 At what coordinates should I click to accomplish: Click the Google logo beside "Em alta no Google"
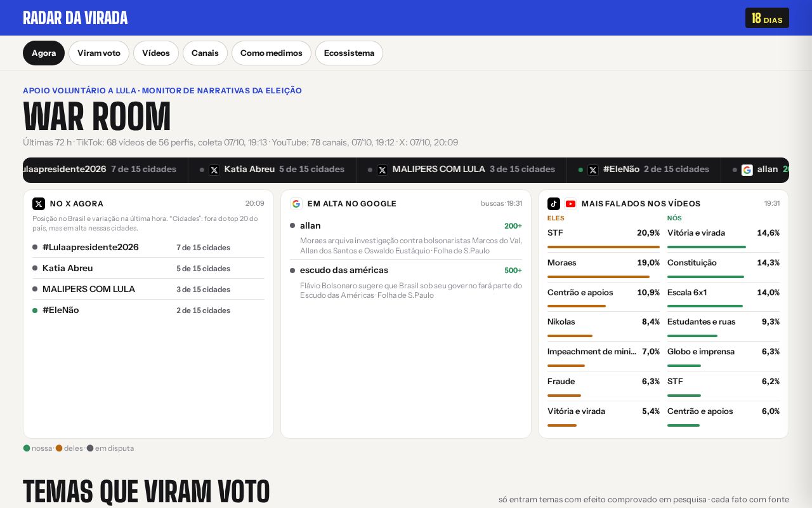coord(296,204)
